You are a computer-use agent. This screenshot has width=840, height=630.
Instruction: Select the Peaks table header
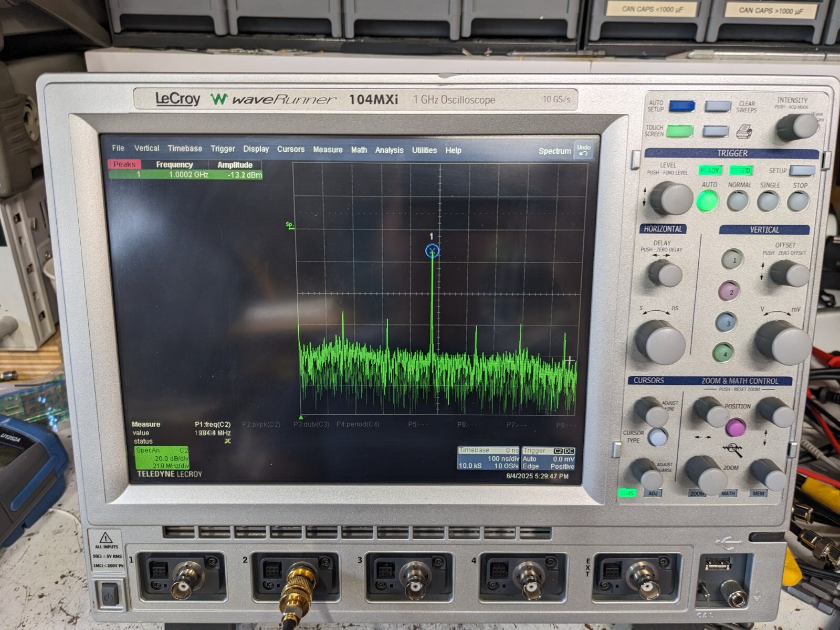(x=124, y=164)
